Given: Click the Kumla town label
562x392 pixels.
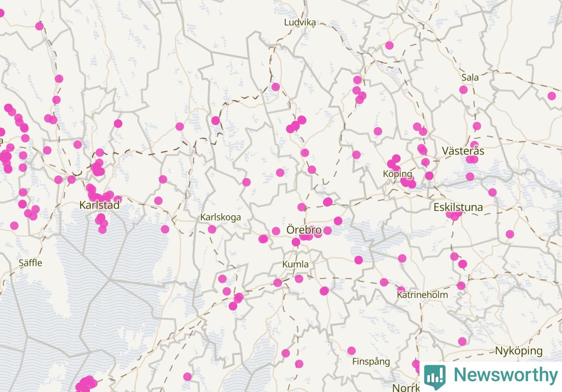Looking at the screenshot, I should click(x=295, y=264).
